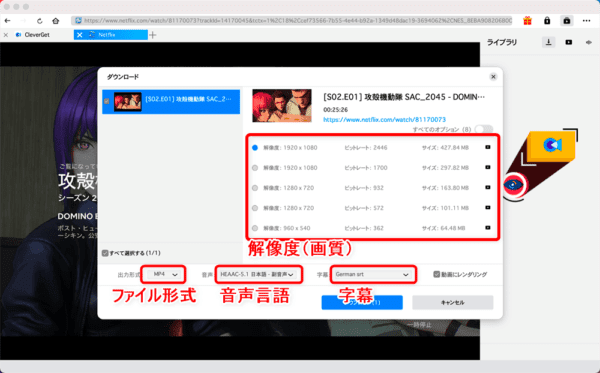Click the gift box icon in toolbar
The image size is (600, 373).
[527, 21]
